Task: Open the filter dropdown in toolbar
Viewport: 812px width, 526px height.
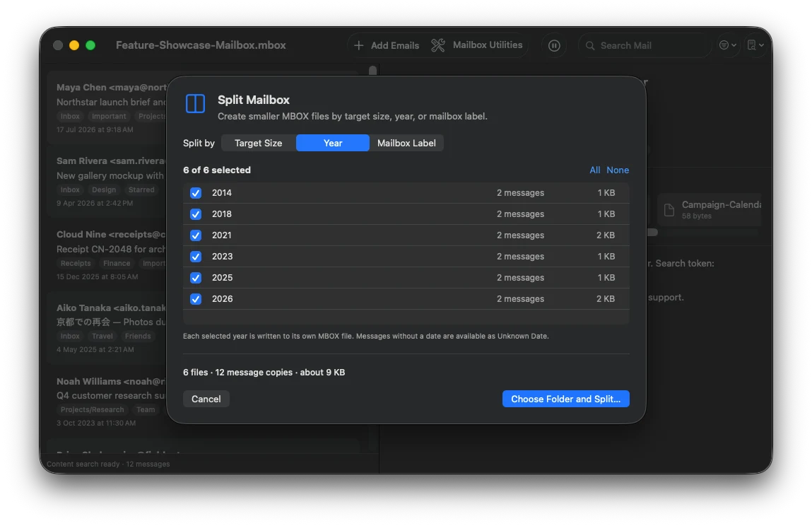Action: [728, 45]
